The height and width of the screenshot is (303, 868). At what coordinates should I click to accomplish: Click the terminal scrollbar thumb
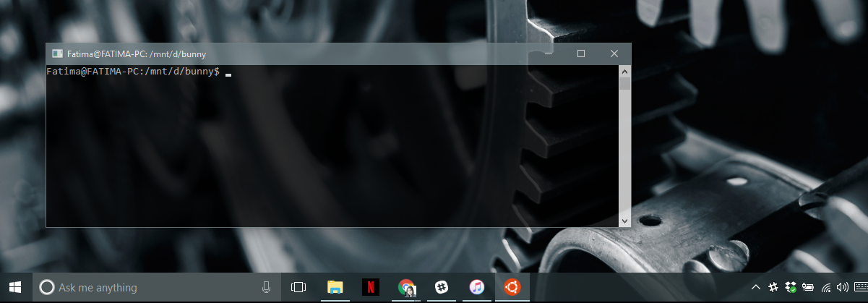pos(624,83)
